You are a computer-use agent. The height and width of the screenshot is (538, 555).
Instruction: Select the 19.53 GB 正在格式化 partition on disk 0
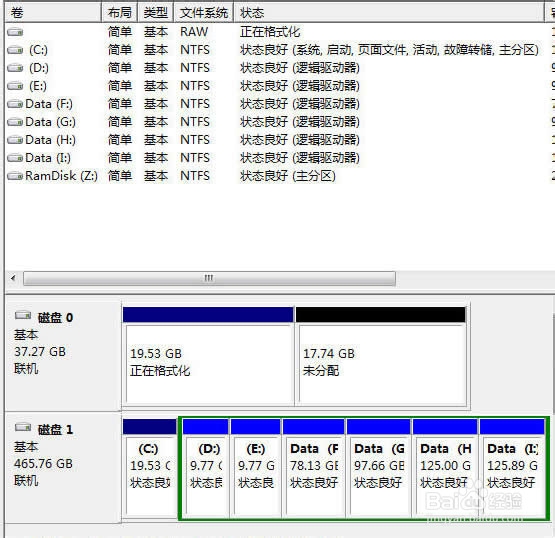209,356
